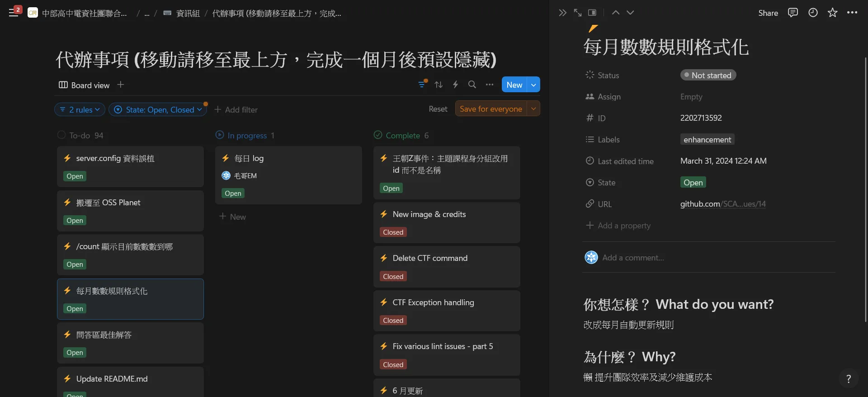Click the New blue button
The width and height of the screenshot is (868, 397).
coord(514,85)
